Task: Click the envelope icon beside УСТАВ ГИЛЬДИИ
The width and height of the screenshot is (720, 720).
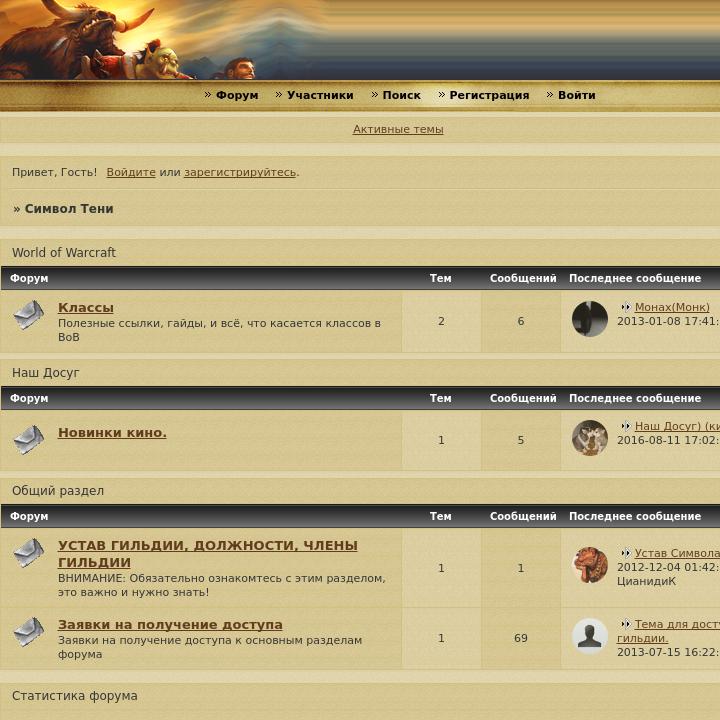Action: pos(28,553)
